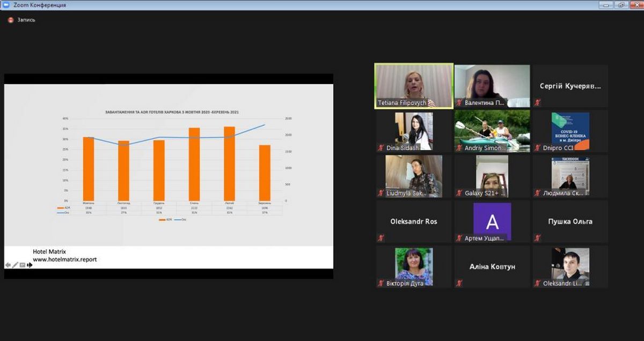This screenshot has height=341, width=644.
Task: Advance to next slide using the arrow
Action: 30,265
